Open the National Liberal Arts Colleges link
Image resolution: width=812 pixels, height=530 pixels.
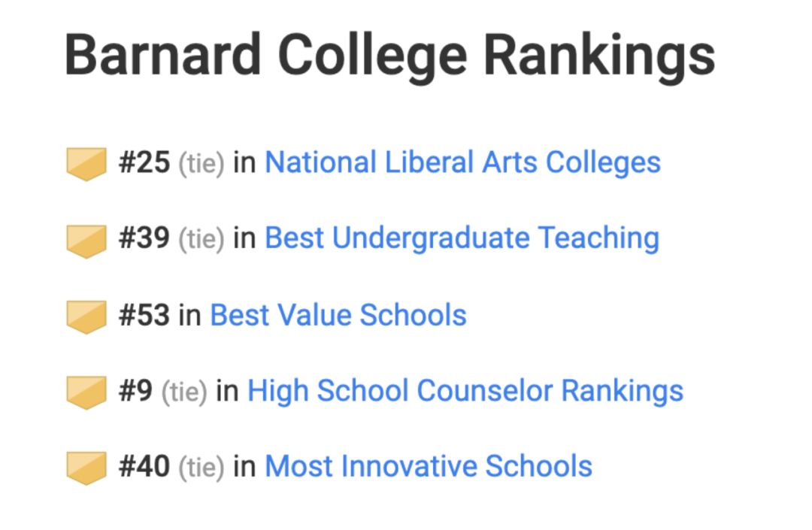point(462,162)
